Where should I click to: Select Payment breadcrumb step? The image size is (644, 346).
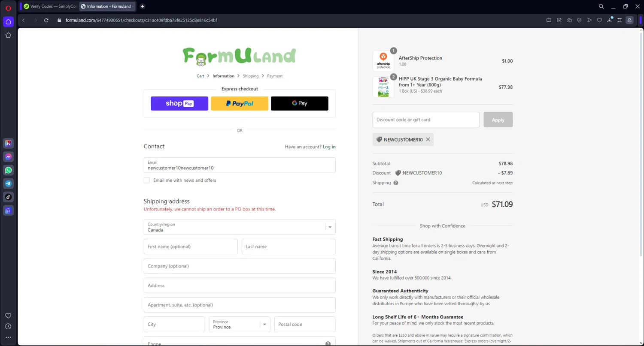click(275, 76)
